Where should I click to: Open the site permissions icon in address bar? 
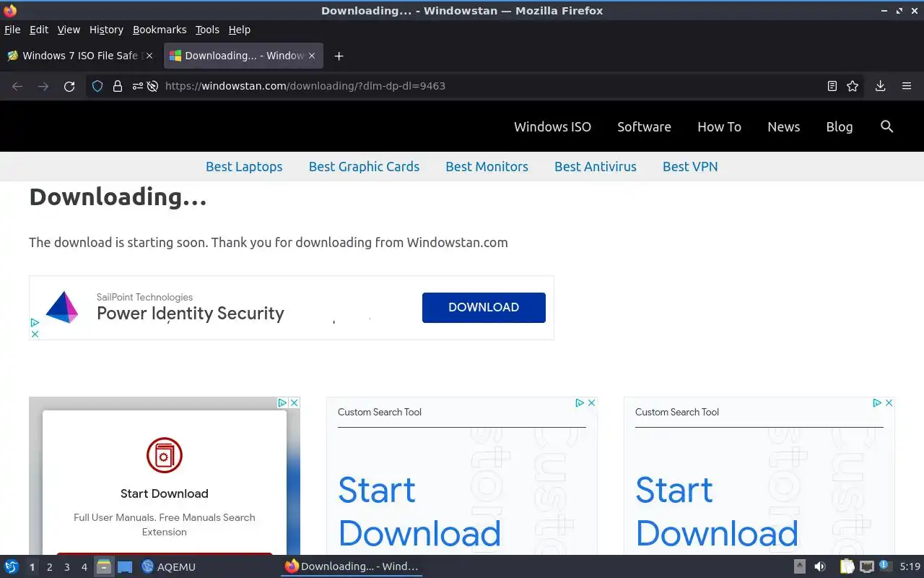[137, 86]
